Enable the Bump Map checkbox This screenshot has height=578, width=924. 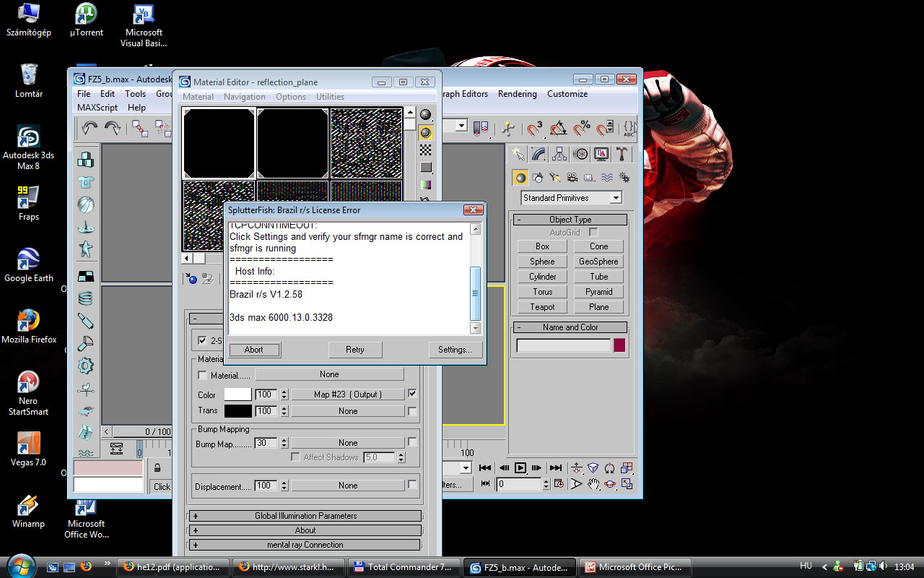(x=412, y=442)
